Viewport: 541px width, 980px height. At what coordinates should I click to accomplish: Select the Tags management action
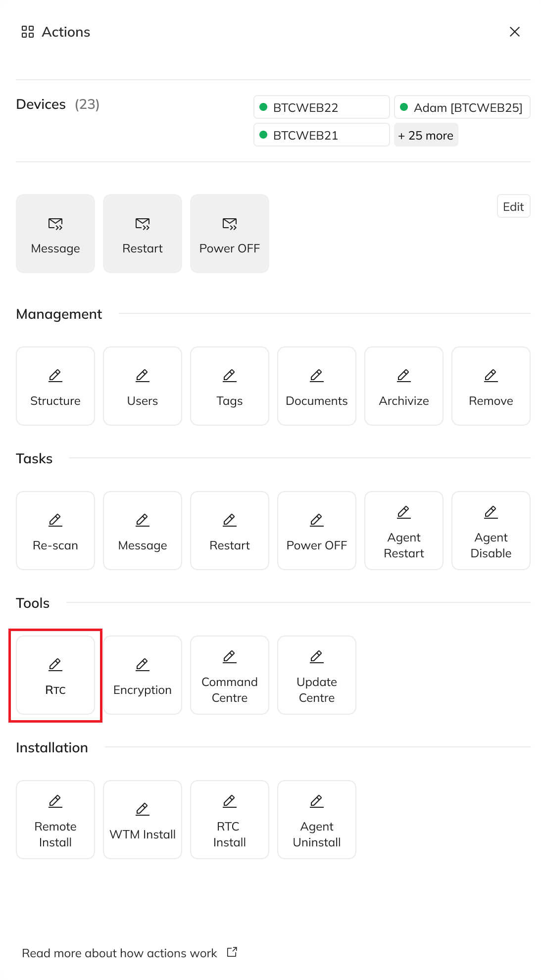click(x=230, y=386)
